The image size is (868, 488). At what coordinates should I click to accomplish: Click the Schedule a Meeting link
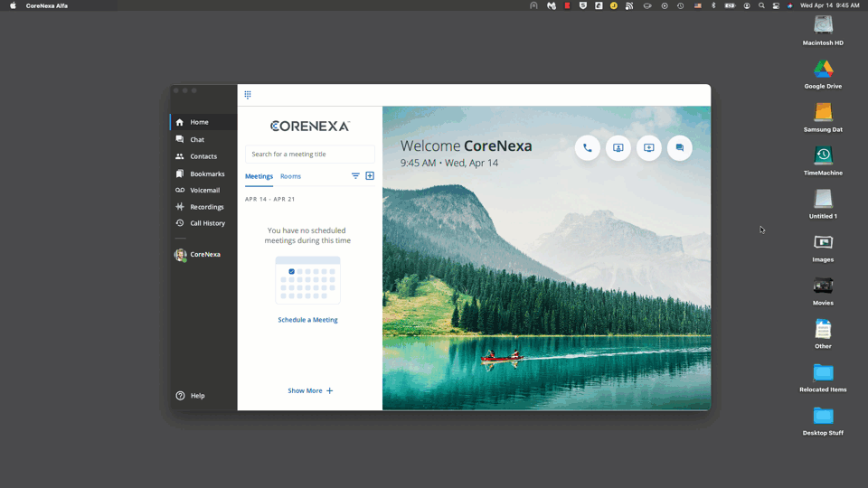pyautogui.click(x=307, y=320)
